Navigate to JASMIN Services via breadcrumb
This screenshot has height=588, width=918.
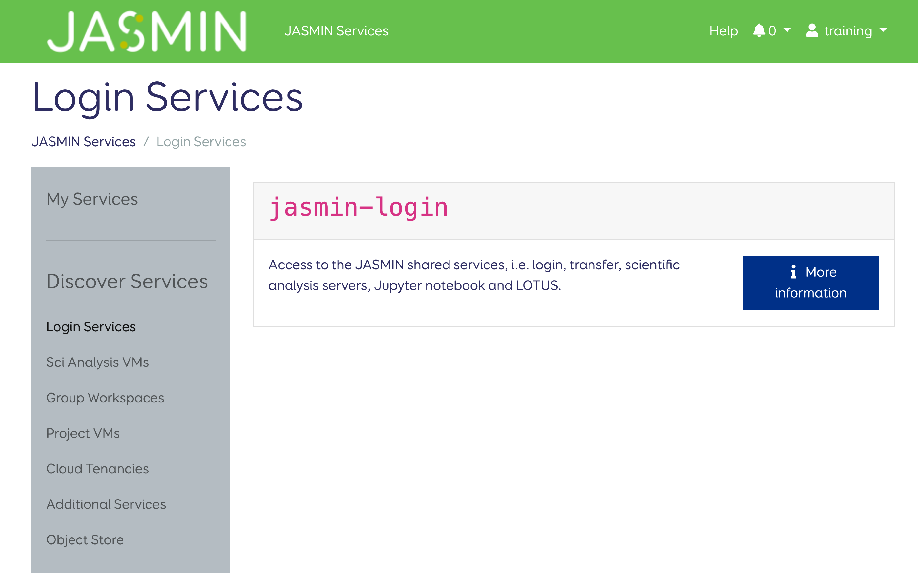click(x=84, y=141)
